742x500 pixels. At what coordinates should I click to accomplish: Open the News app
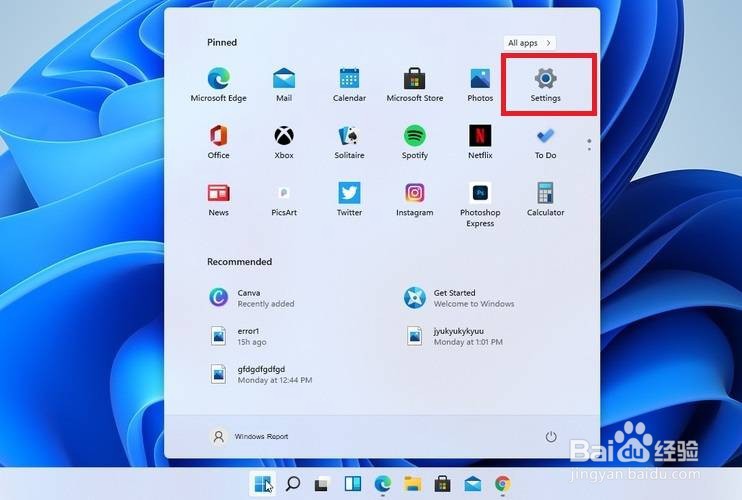coord(218,199)
